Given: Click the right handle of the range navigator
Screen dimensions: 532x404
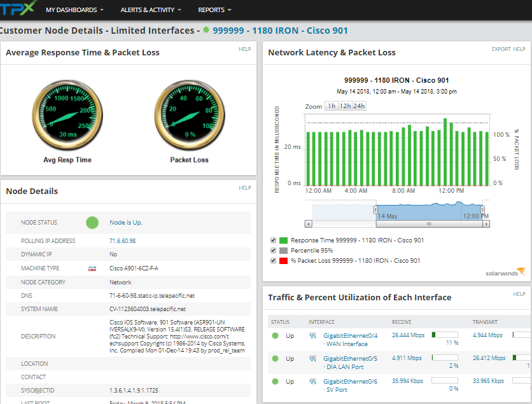Looking at the screenshot, I should point(482,210).
